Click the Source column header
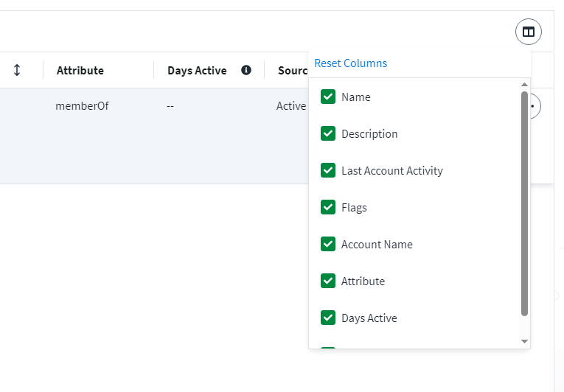Image resolution: width=564 pixels, height=392 pixels. (x=292, y=71)
